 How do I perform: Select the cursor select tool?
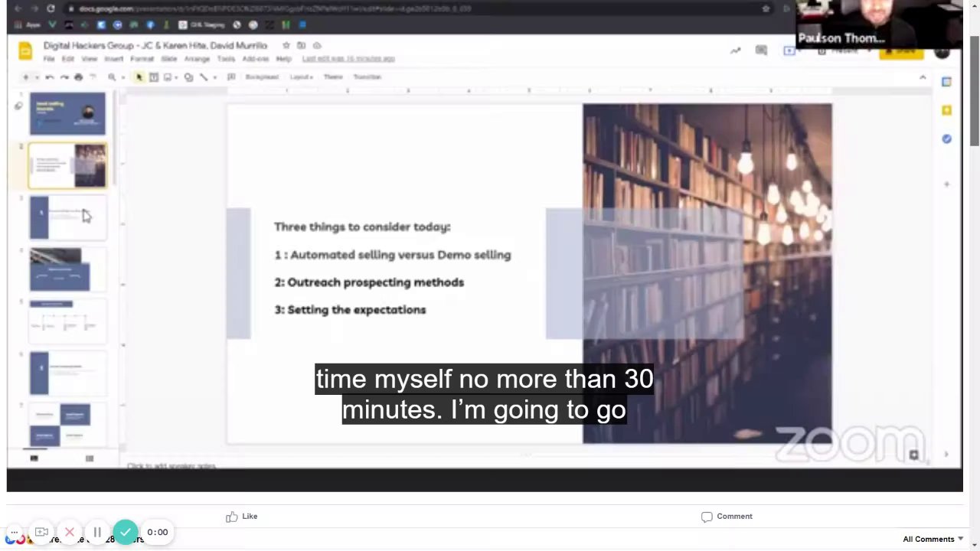coord(139,77)
